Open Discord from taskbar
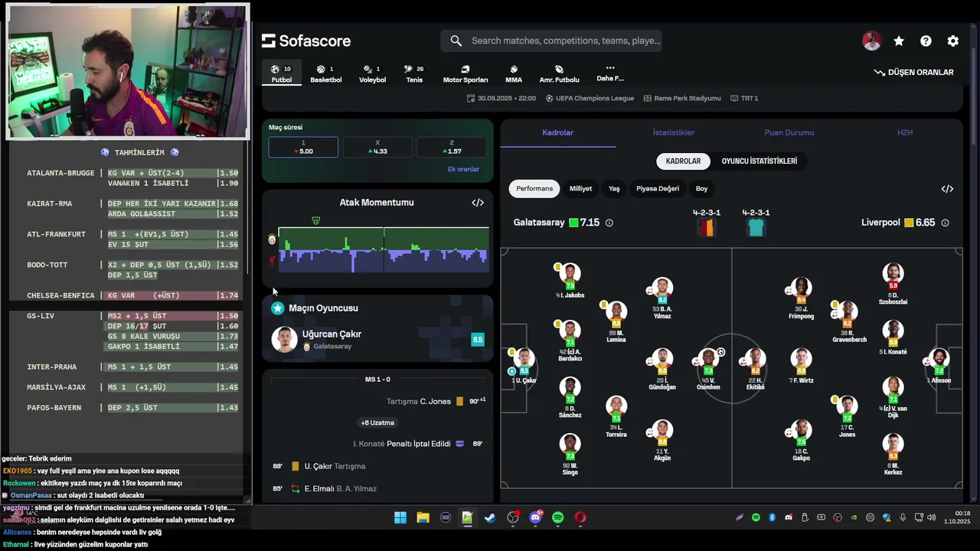Screen dimensions: 980x551 point(535,518)
